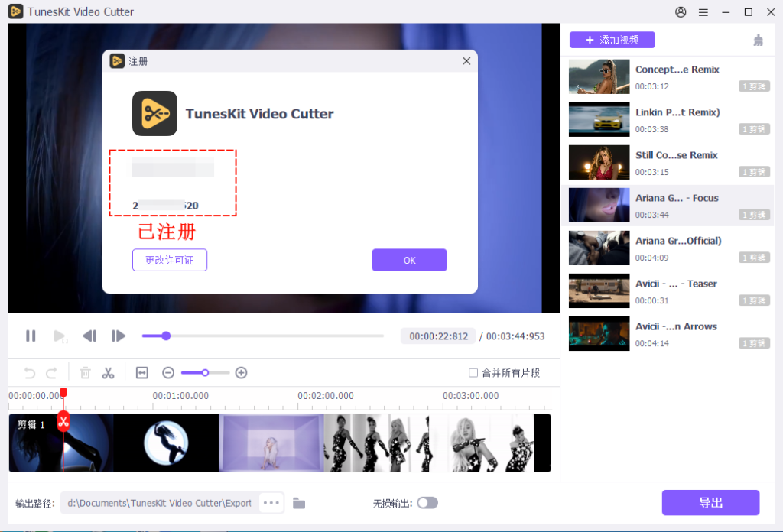Click the timeline zoom slider handle

(205, 373)
